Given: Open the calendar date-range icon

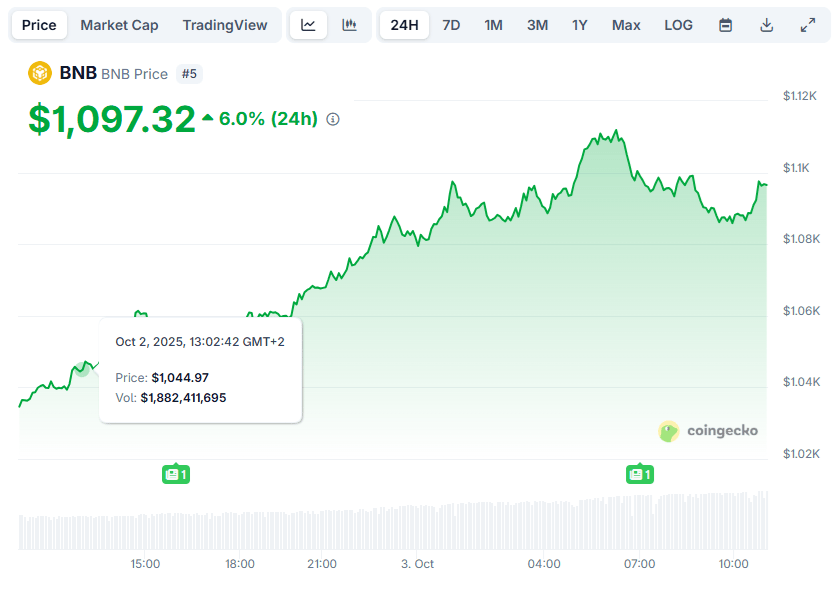Looking at the screenshot, I should coord(724,24).
